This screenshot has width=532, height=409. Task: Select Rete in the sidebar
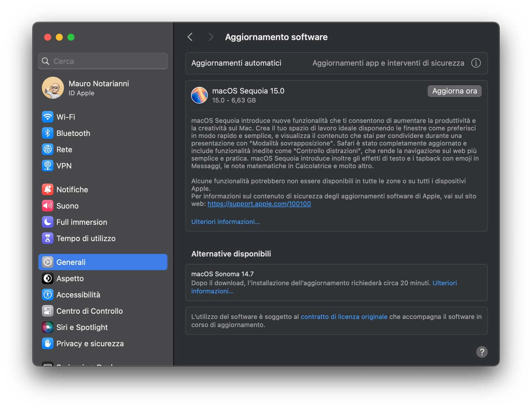tap(103, 149)
